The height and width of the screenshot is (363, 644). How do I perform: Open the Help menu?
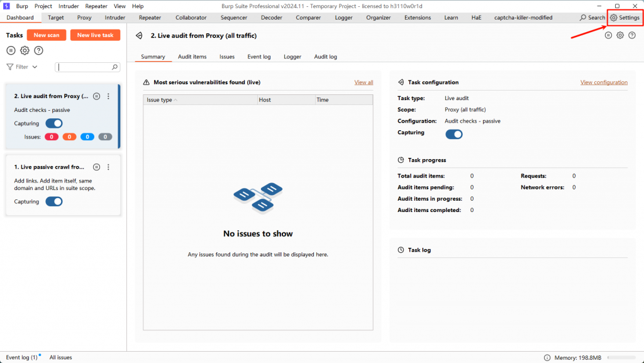(x=138, y=6)
